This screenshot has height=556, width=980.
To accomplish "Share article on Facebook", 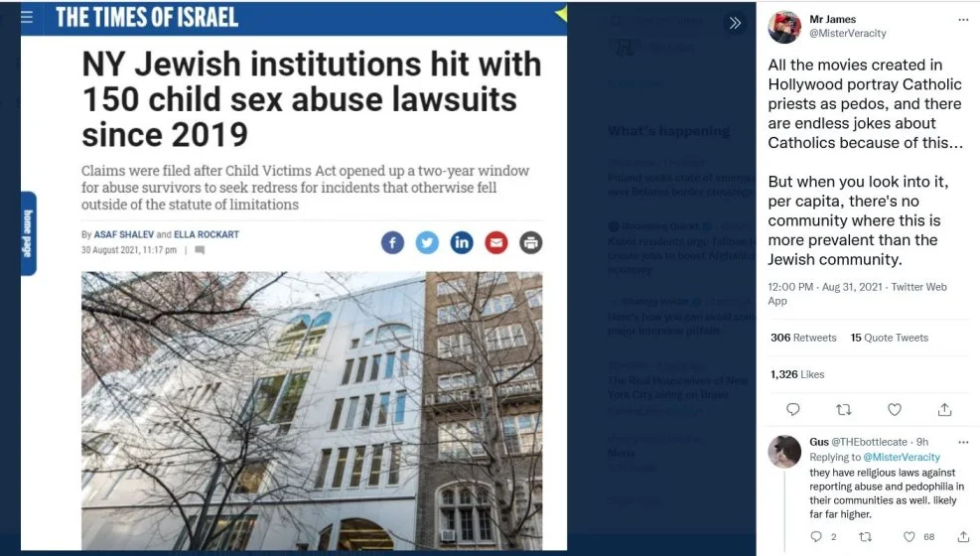I will 392,242.
